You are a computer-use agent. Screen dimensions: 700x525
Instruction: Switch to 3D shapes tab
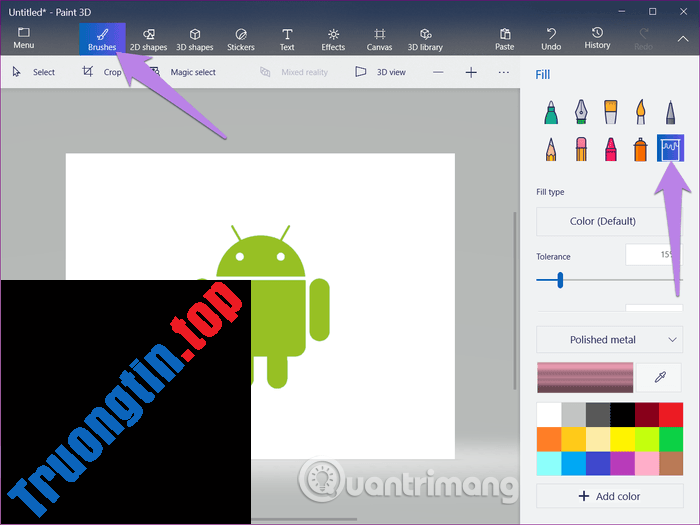point(195,39)
